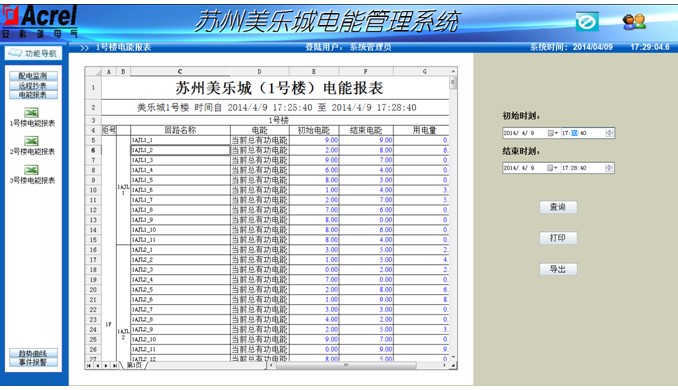Click the teal circular icon in header
The image size is (678, 390).
tap(587, 22)
